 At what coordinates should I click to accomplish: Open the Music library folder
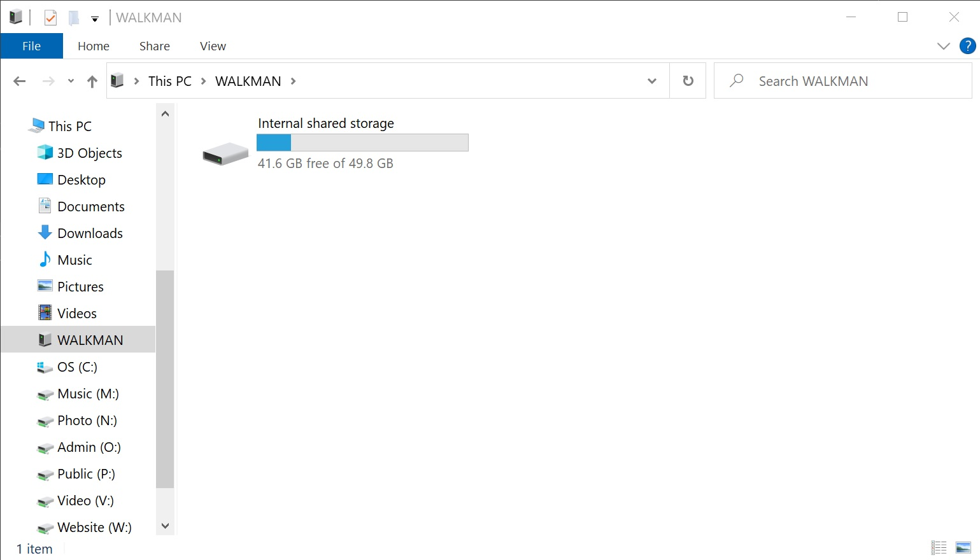(x=75, y=260)
